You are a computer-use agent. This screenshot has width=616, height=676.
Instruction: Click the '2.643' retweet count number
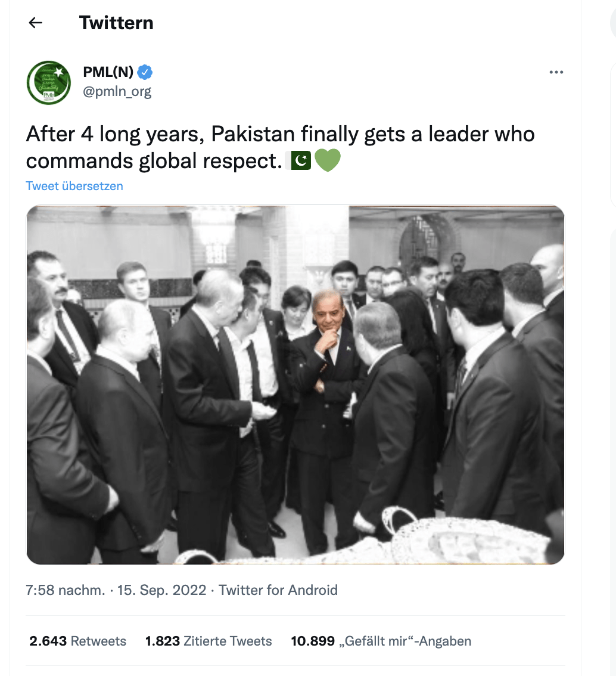(48, 641)
